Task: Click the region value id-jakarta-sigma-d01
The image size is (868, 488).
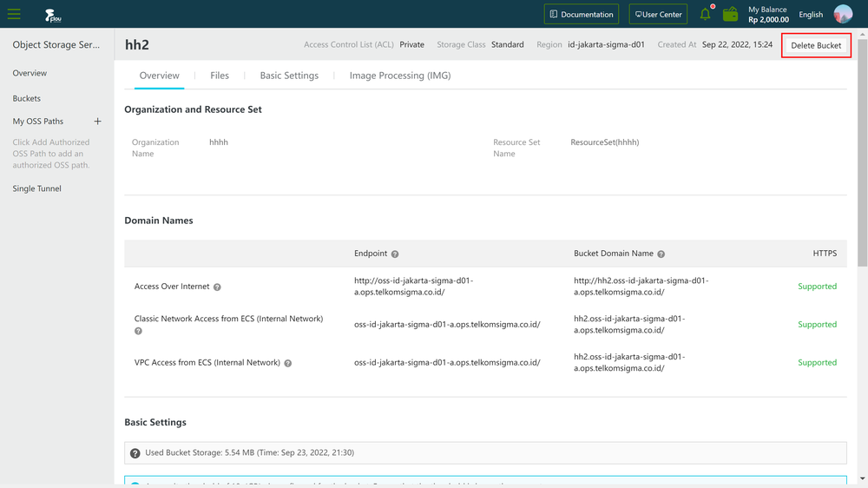Action: coord(606,45)
